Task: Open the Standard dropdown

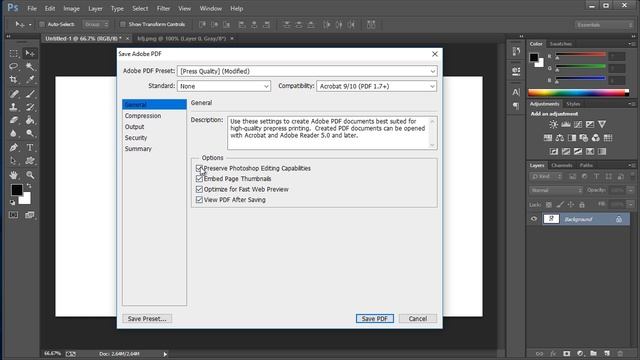Action: [224, 86]
